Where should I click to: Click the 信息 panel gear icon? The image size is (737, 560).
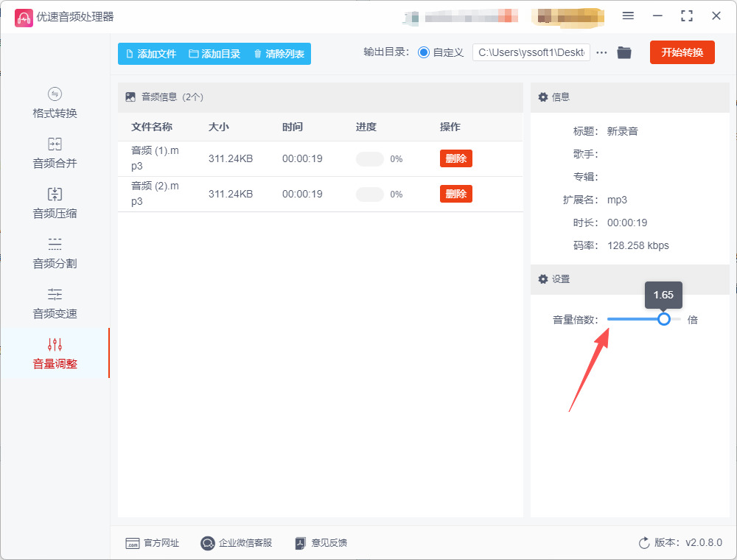coord(543,97)
